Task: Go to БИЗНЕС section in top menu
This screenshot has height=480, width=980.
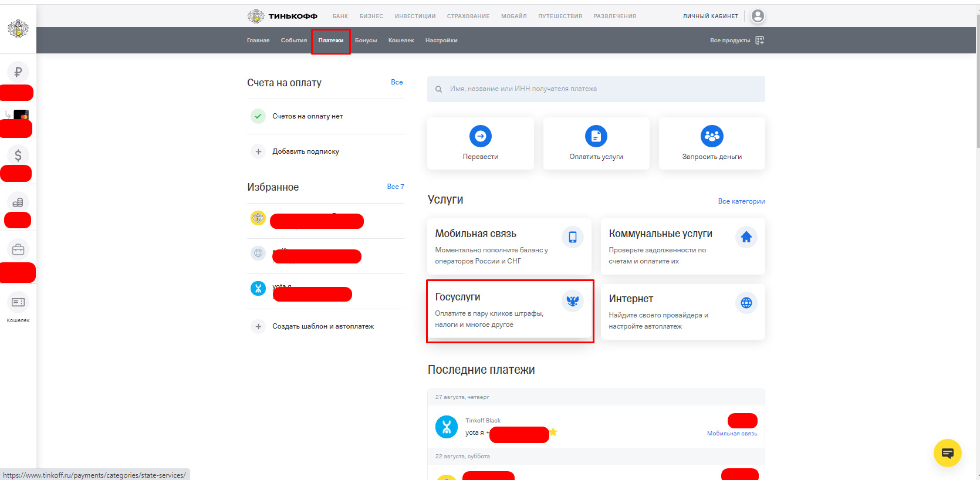Action: [x=371, y=16]
